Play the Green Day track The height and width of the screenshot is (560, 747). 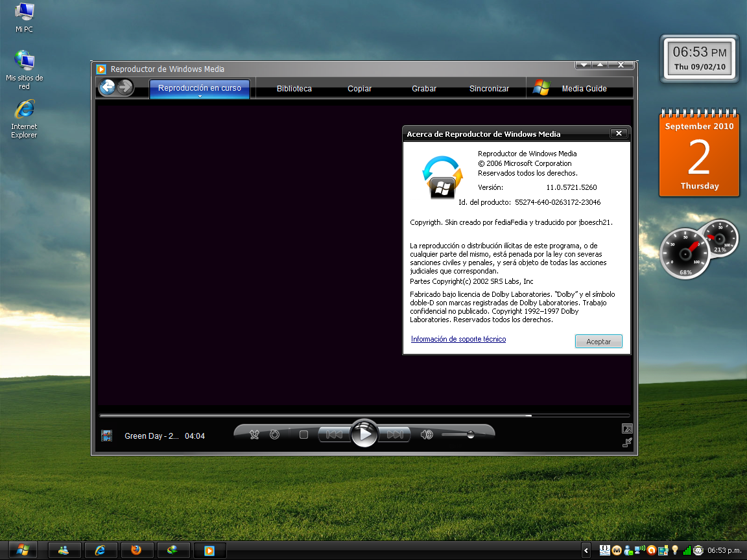[364, 434]
